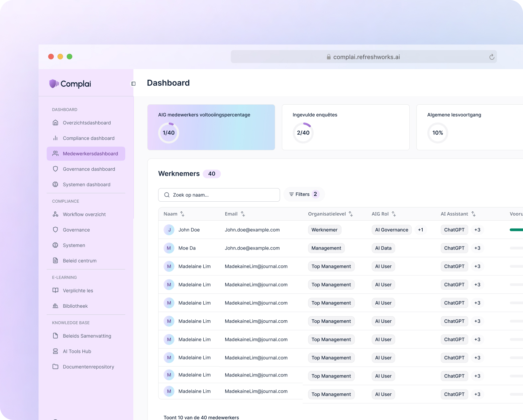Click John Doe's green progress bar
The image size is (523, 420).
[x=516, y=230]
